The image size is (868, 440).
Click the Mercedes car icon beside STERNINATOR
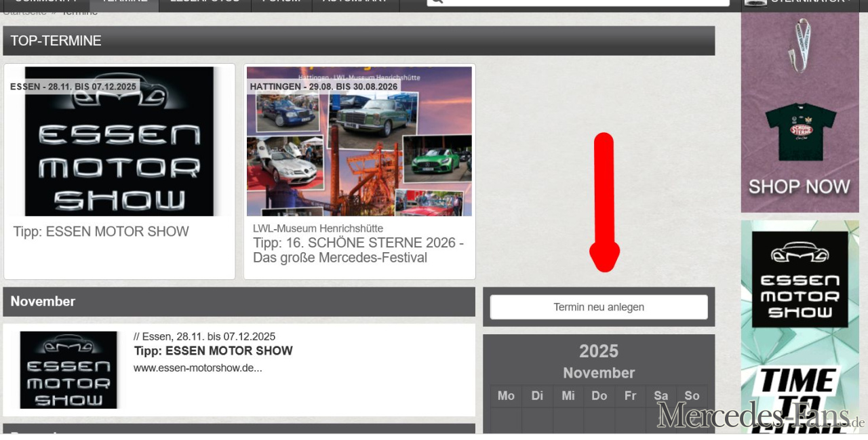point(755,3)
